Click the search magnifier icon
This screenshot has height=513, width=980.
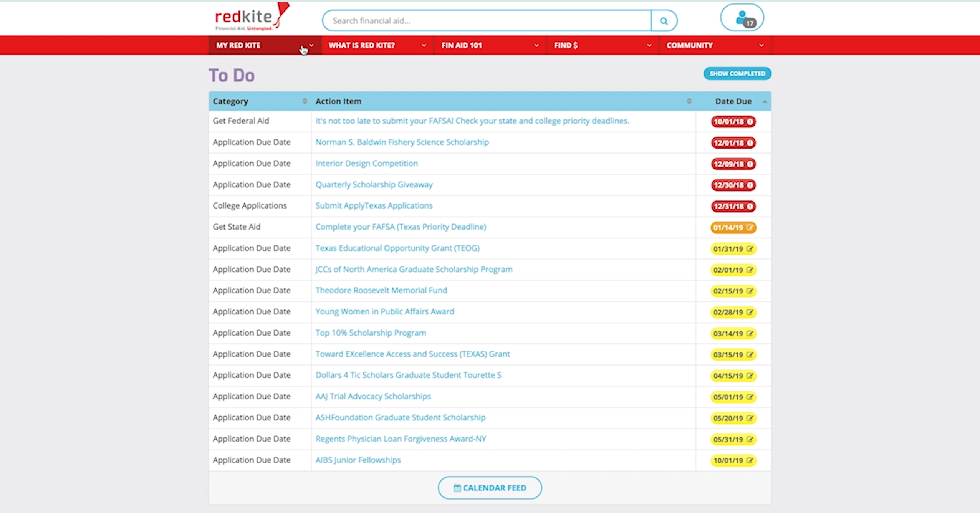pos(664,21)
